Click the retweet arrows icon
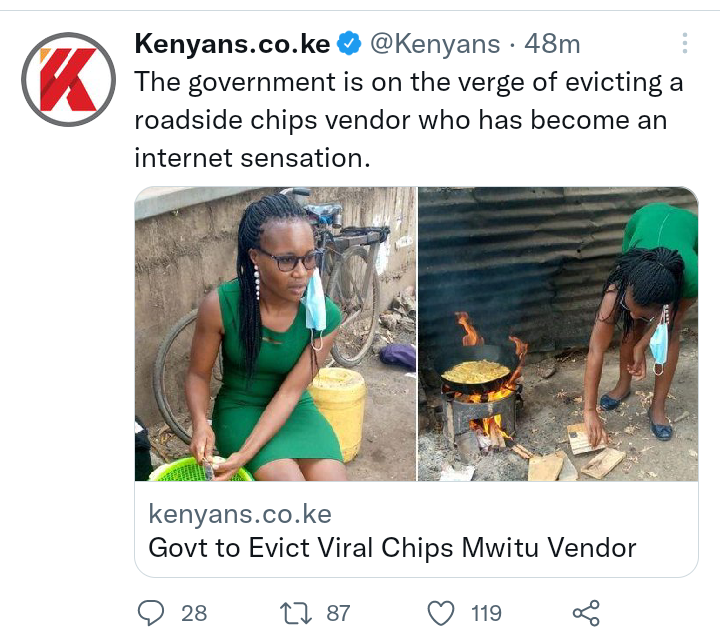The image size is (720, 643). [x=296, y=614]
